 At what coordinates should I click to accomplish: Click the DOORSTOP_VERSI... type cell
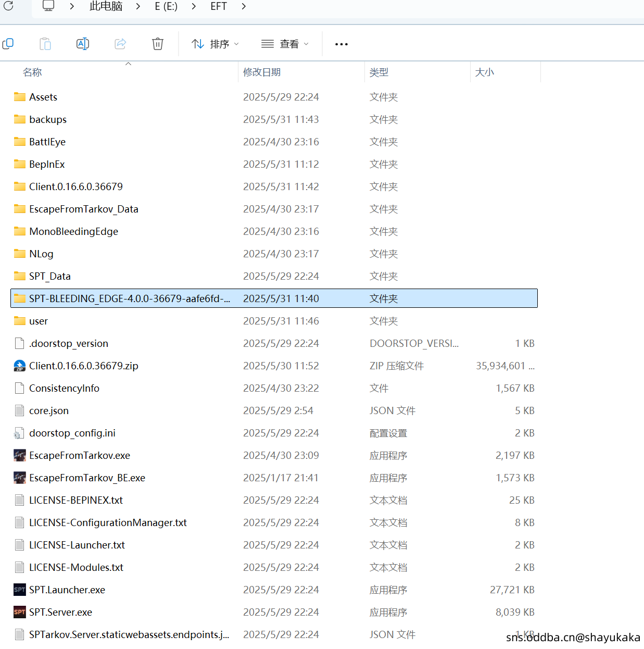tap(414, 343)
